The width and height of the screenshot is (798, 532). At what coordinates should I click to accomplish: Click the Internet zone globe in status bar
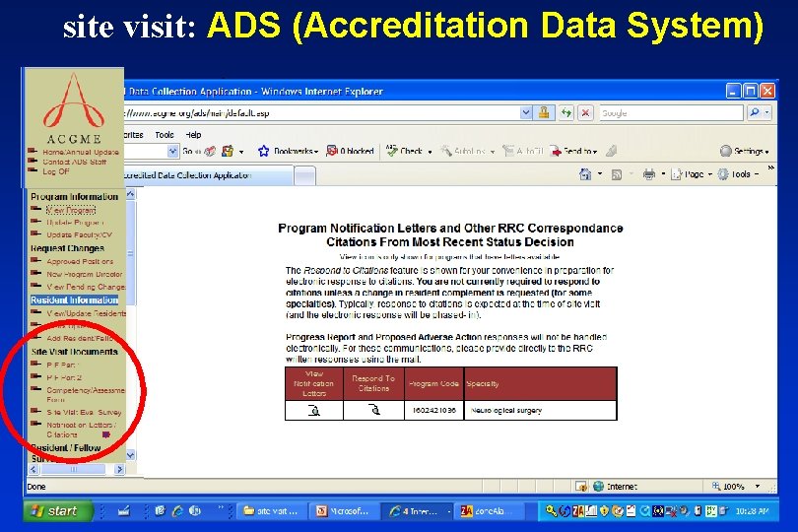(x=599, y=486)
